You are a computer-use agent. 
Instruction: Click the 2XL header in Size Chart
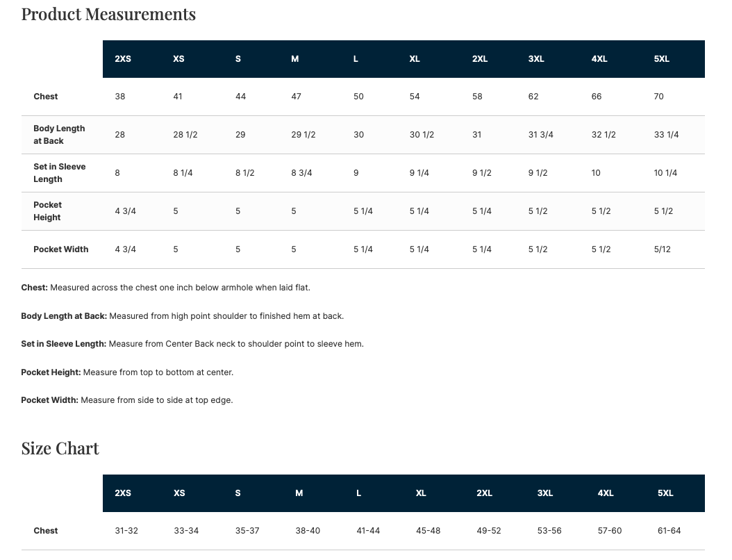[484, 493]
